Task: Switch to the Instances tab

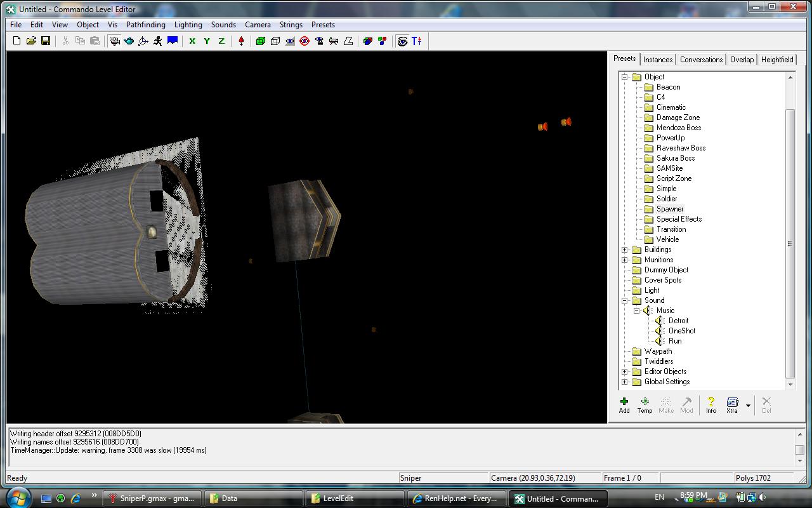Action: coord(657,60)
